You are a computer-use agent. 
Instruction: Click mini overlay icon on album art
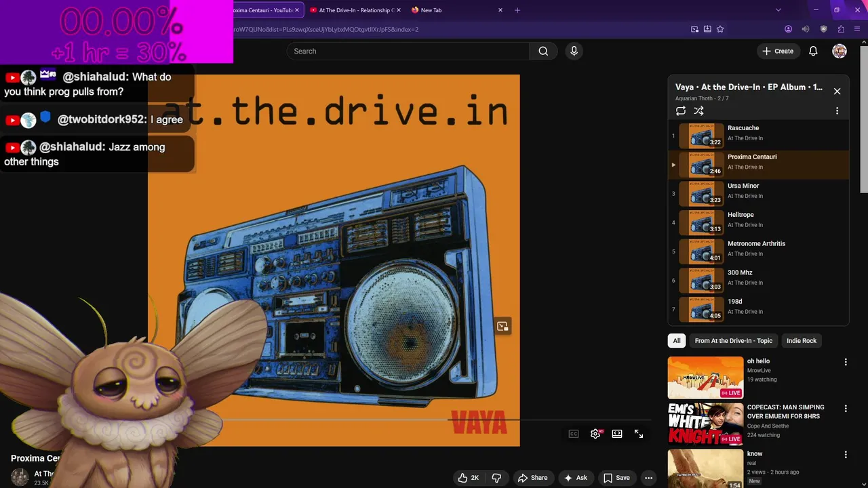(502, 326)
